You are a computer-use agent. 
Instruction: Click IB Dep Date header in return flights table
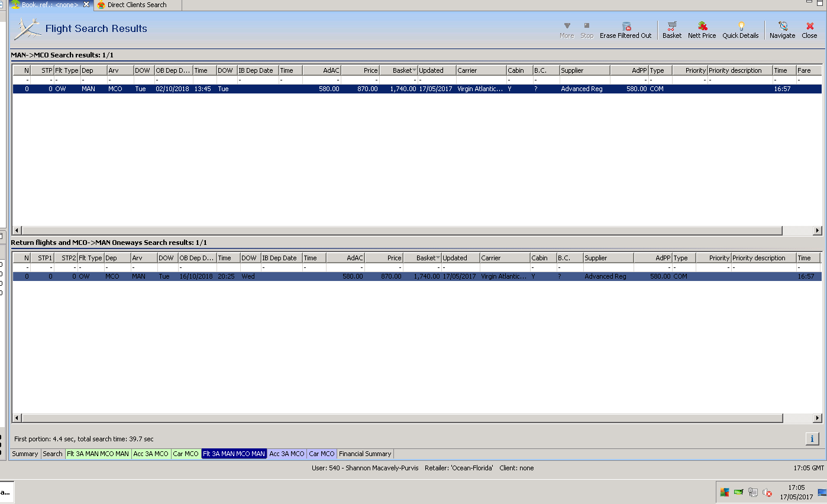coord(282,258)
